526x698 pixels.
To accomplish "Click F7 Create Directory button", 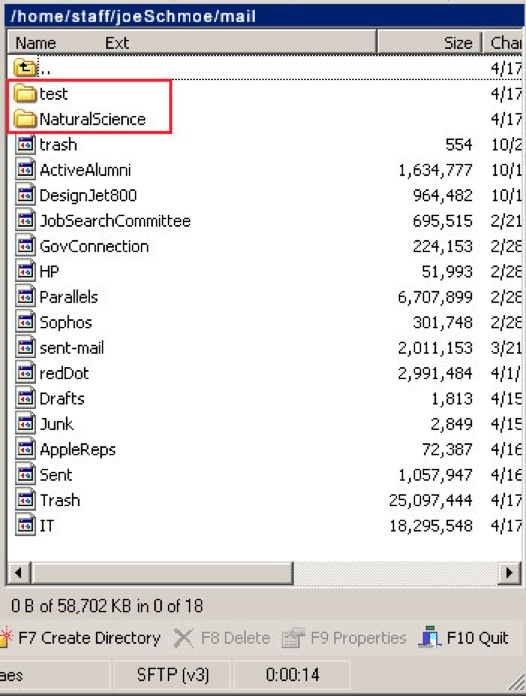I will [80, 638].
